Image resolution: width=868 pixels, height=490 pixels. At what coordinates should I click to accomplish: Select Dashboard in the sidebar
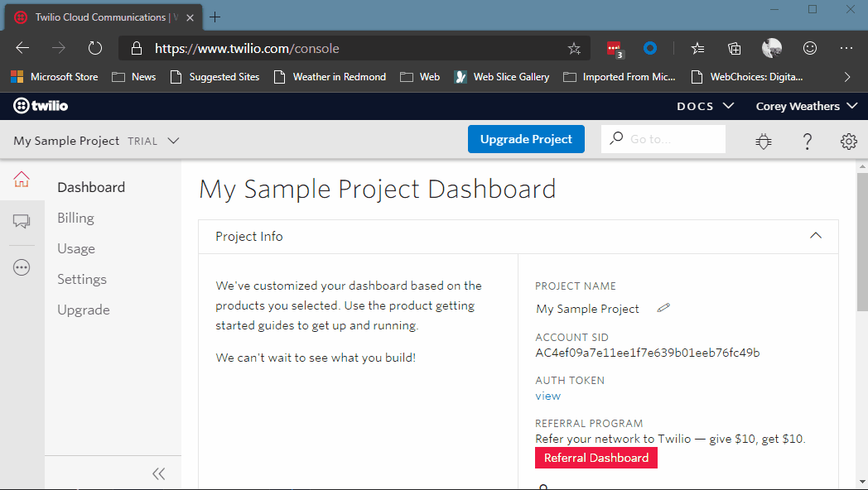tap(91, 188)
